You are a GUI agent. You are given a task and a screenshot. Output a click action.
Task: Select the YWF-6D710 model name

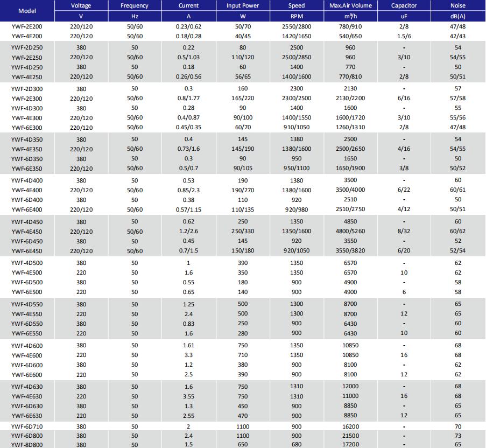click(x=27, y=426)
